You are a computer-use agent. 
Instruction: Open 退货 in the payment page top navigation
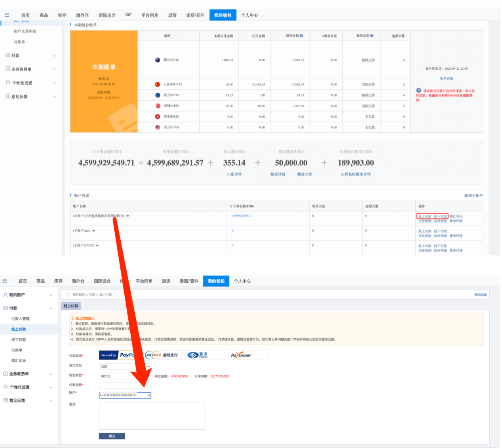pyautogui.click(x=166, y=281)
